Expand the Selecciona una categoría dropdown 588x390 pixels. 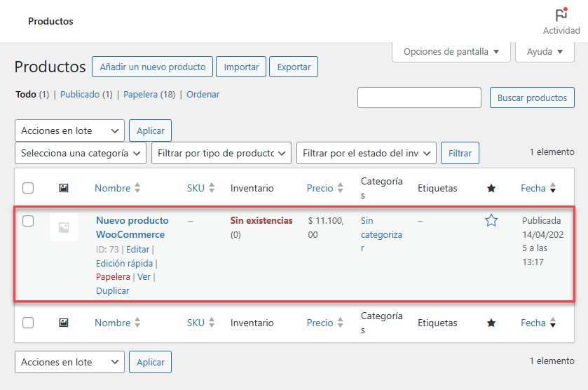[x=81, y=153]
